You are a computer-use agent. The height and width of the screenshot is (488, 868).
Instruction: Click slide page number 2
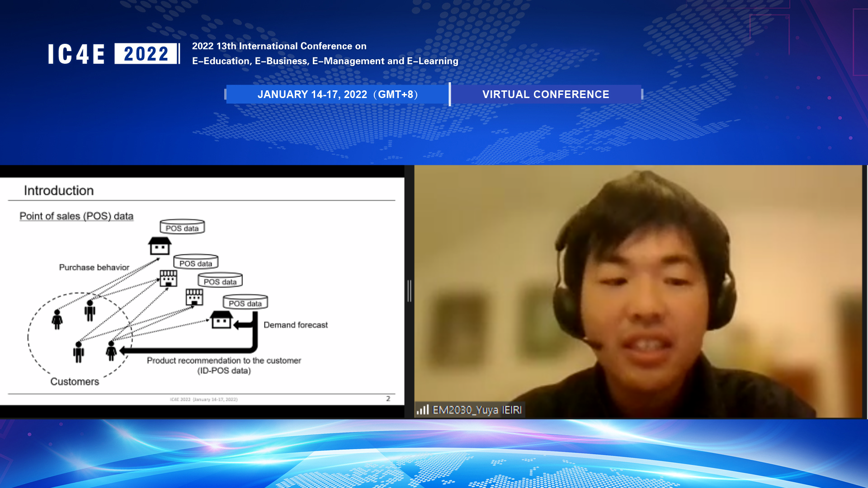[388, 399]
